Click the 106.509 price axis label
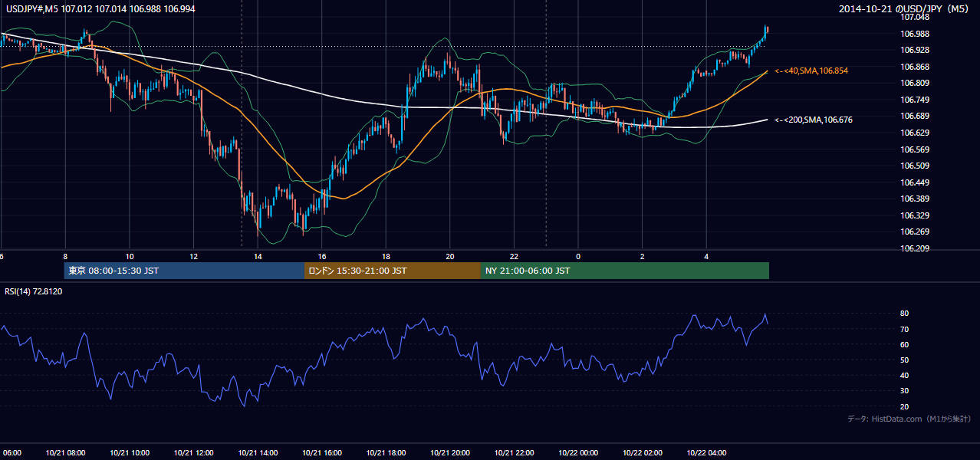Image resolution: width=980 pixels, height=460 pixels. tap(916, 166)
